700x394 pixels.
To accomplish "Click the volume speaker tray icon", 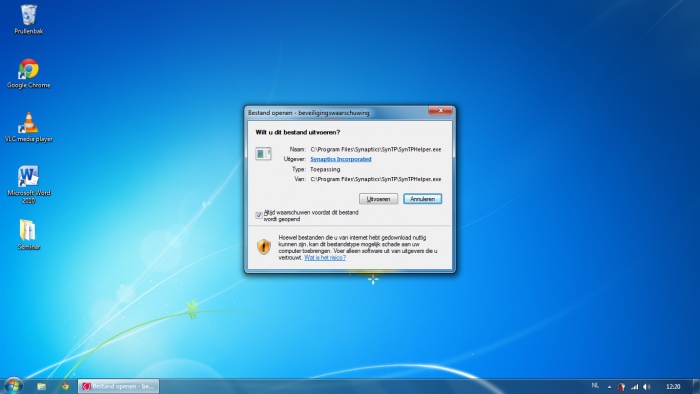I will tap(646, 387).
